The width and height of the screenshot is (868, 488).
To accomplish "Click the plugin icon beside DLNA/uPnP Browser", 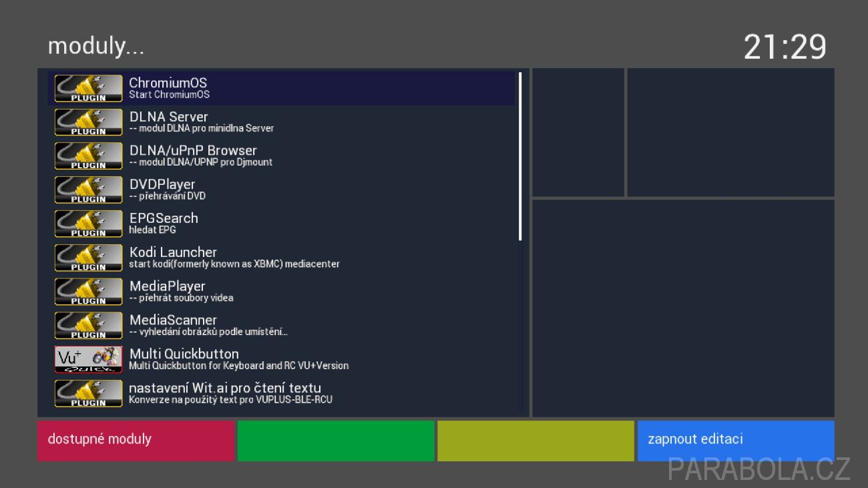I will point(88,156).
